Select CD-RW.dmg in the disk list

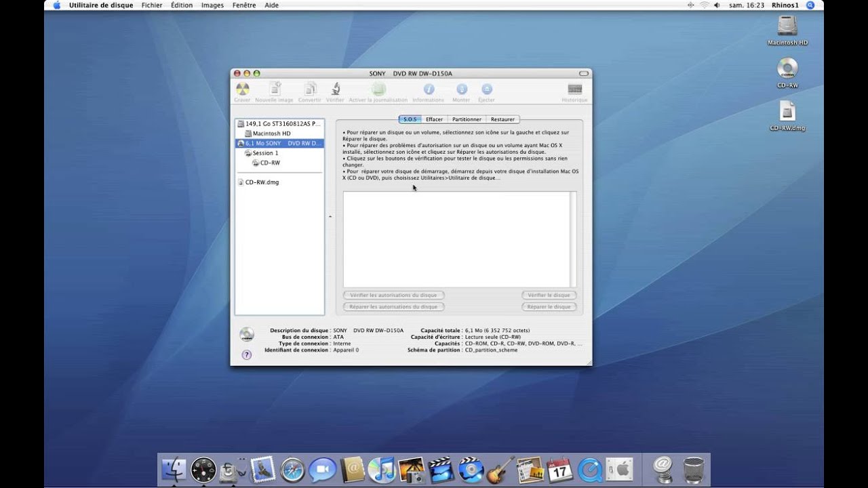click(x=279, y=182)
